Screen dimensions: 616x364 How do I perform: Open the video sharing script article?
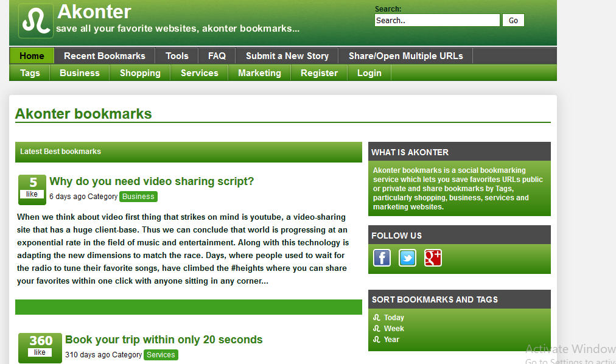[x=152, y=181]
